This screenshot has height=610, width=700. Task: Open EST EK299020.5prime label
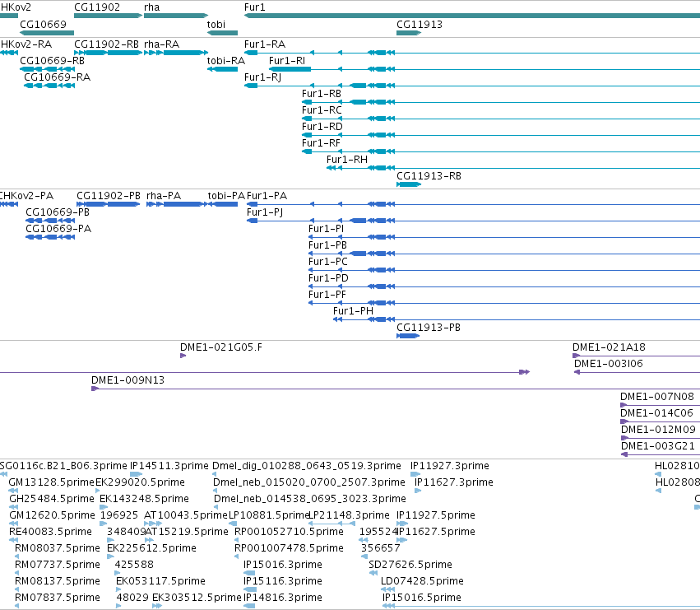(140, 482)
